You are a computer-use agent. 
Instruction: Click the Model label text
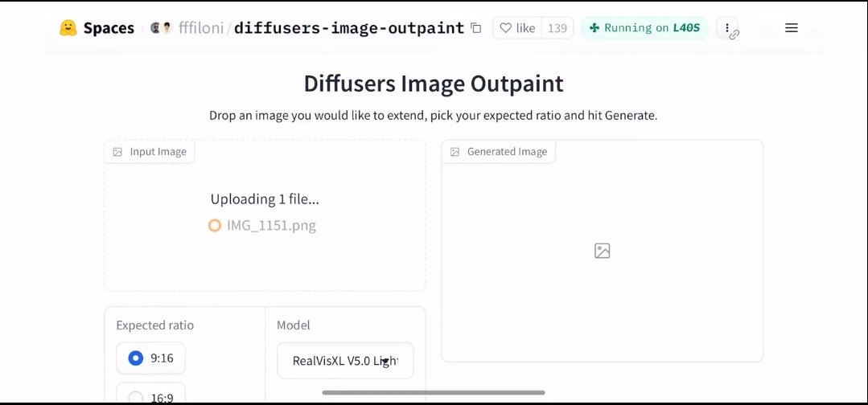coord(294,325)
